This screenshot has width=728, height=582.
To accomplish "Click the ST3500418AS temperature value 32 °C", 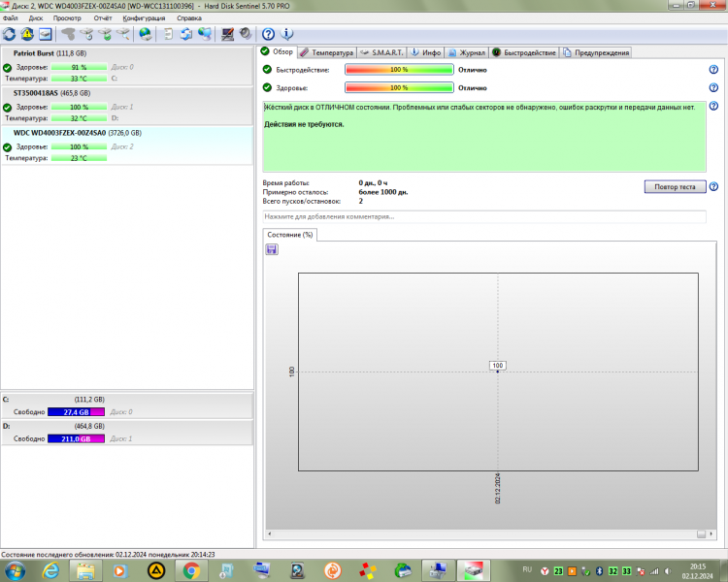I will click(x=79, y=118).
